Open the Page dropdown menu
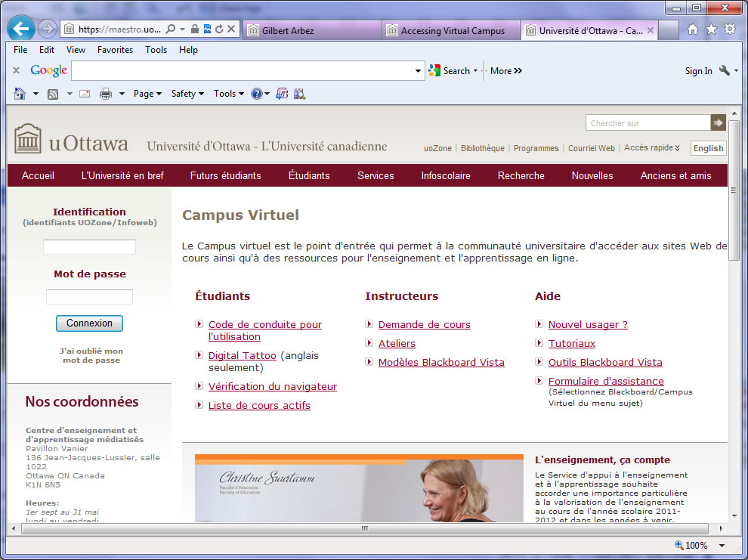Screen dimensions: 748x560 click(147, 94)
